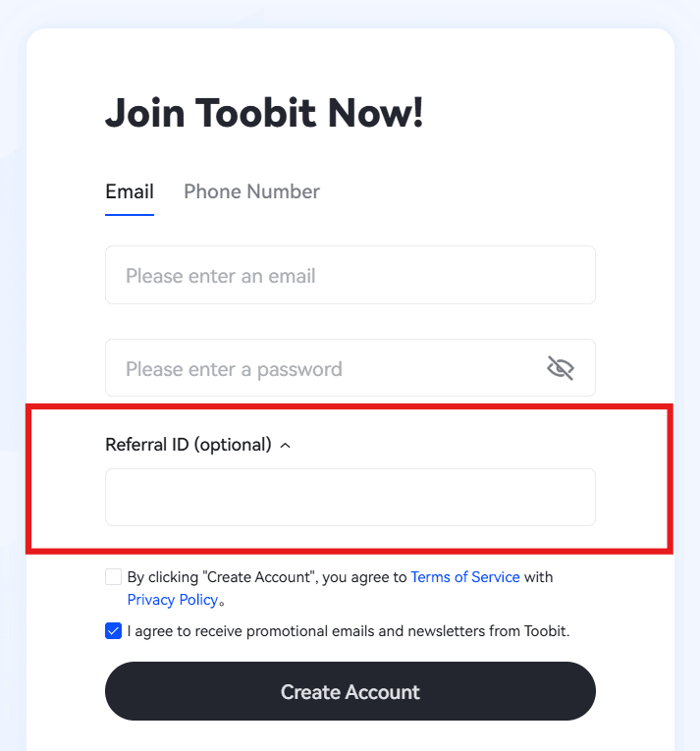Open the Privacy Policy link

[x=172, y=600]
